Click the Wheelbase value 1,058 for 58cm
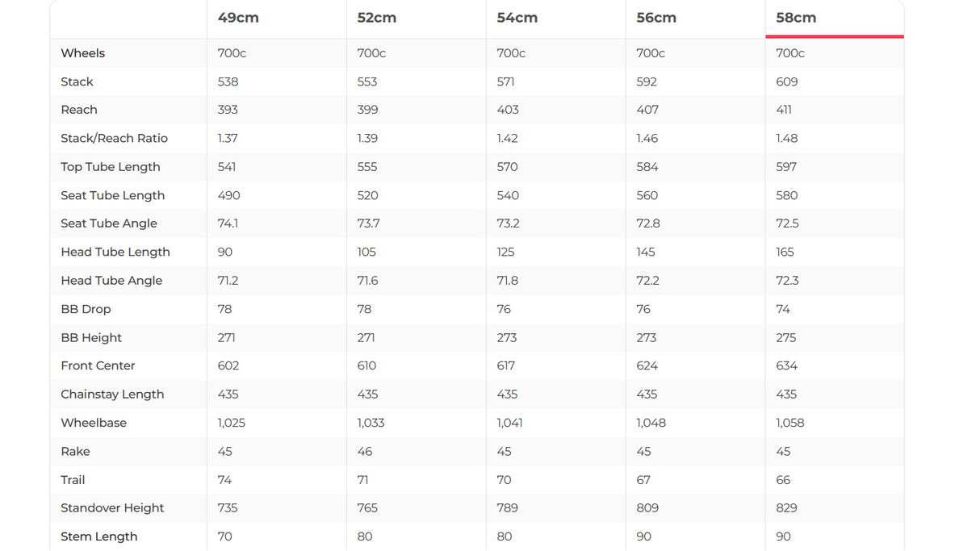Viewport: 980px width, 551px height. [x=790, y=423]
